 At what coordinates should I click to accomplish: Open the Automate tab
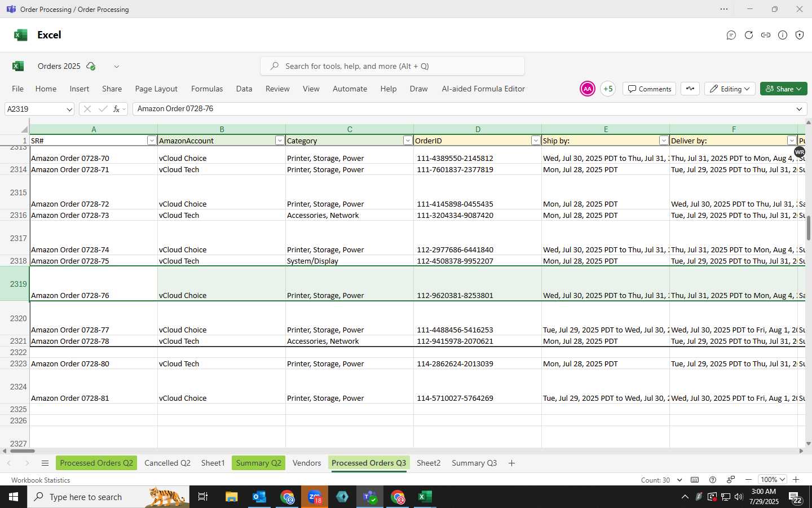[x=350, y=89]
